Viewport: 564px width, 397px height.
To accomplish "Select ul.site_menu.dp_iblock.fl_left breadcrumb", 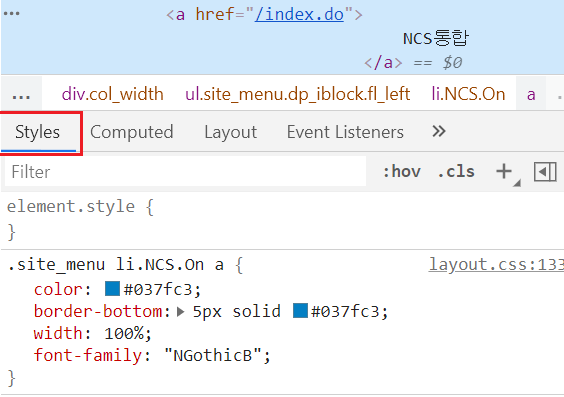I will (297, 94).
